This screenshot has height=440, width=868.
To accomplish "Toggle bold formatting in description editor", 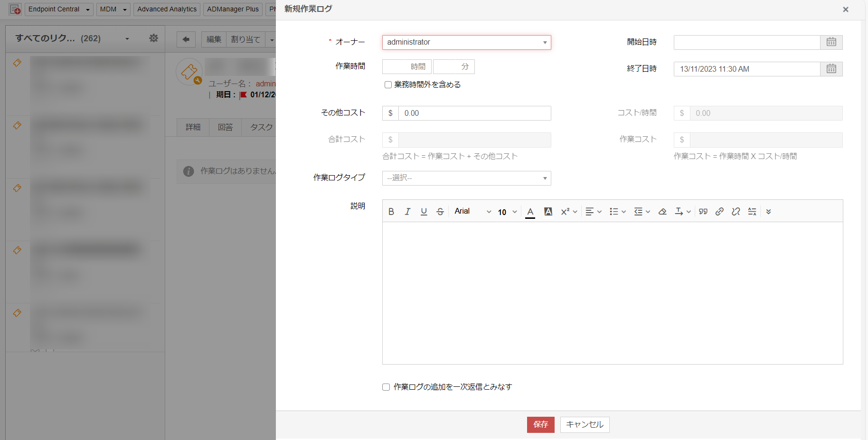I will click(391, 212).
